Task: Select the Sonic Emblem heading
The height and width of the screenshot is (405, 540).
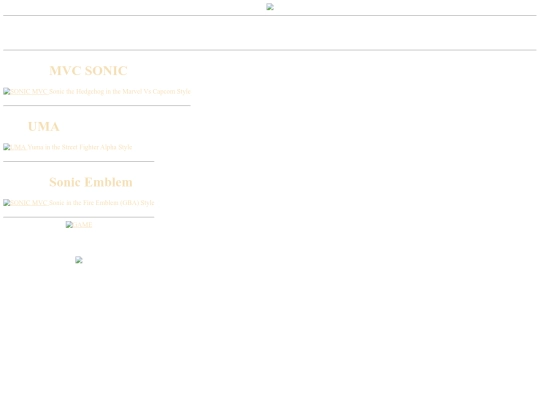Action: click(91, 182)
